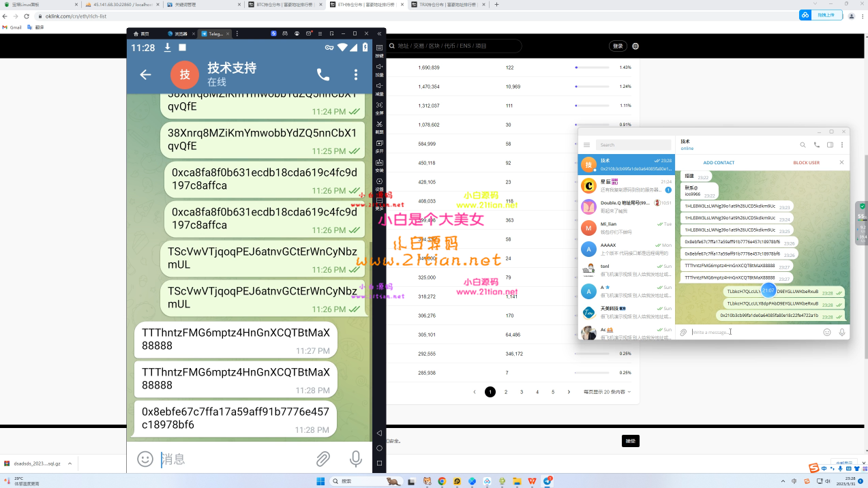Click the Search field in desktop Telegram
868x488 pixels.
pyautogui.click(x=633, y=144)
